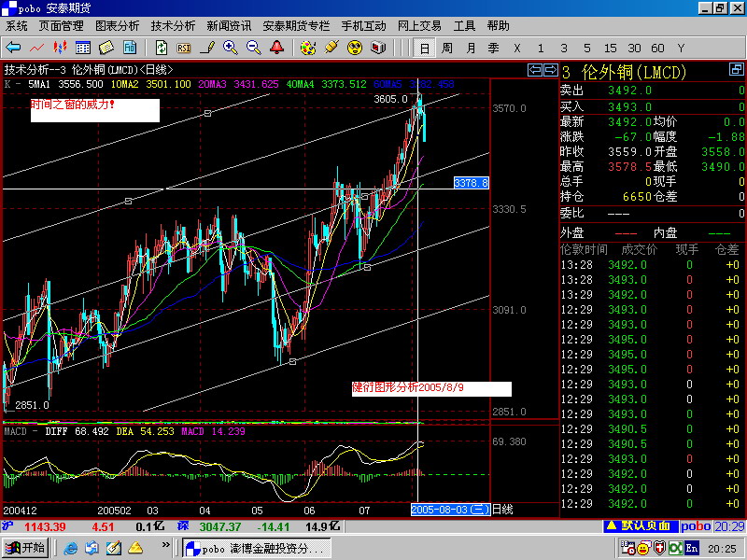Expand the quick launch » chevron

pos(165,544)
